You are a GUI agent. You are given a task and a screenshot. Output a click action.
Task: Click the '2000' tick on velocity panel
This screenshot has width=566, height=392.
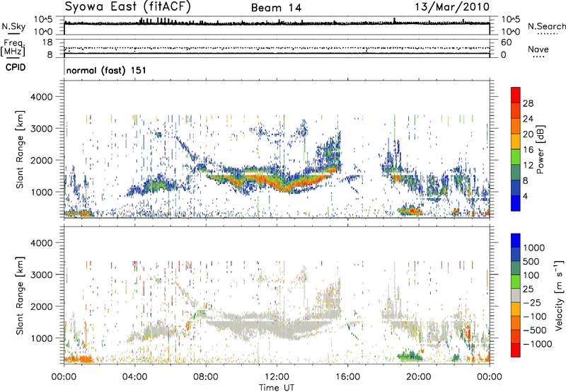point(41,306)
